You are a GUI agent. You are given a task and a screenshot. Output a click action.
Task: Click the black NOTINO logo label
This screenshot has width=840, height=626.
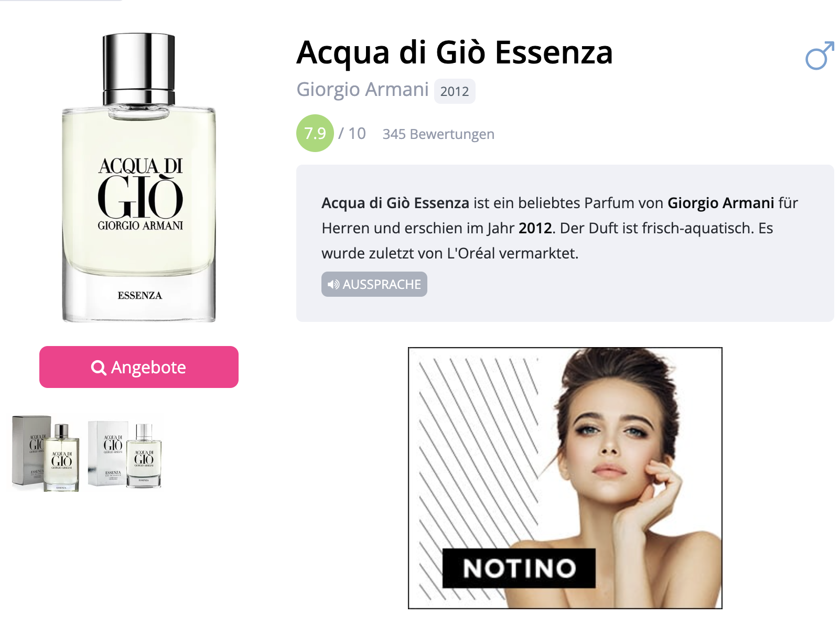(519, 568)
